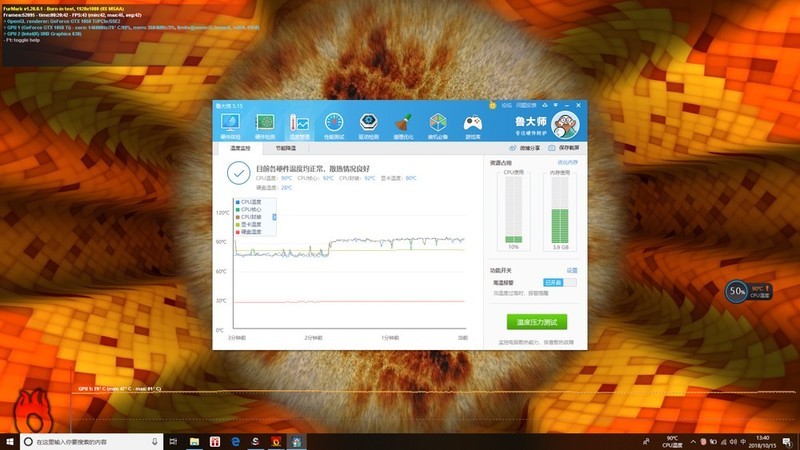Viewport: 800px width, 450px height.
Task: Switch to FurMark in the taskbar
Action: pyautogui.click(x=276, y=442)
